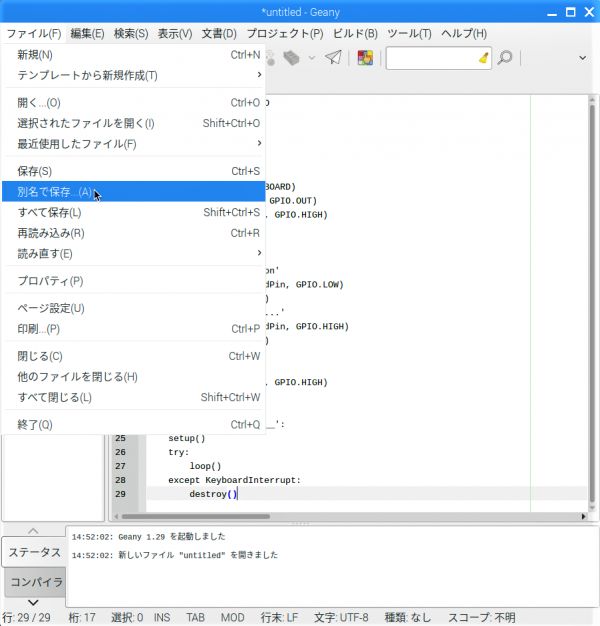Select 別名で保存 from the File menu
The height and width of the screenshot is (626, 600).
pos(55,192)
